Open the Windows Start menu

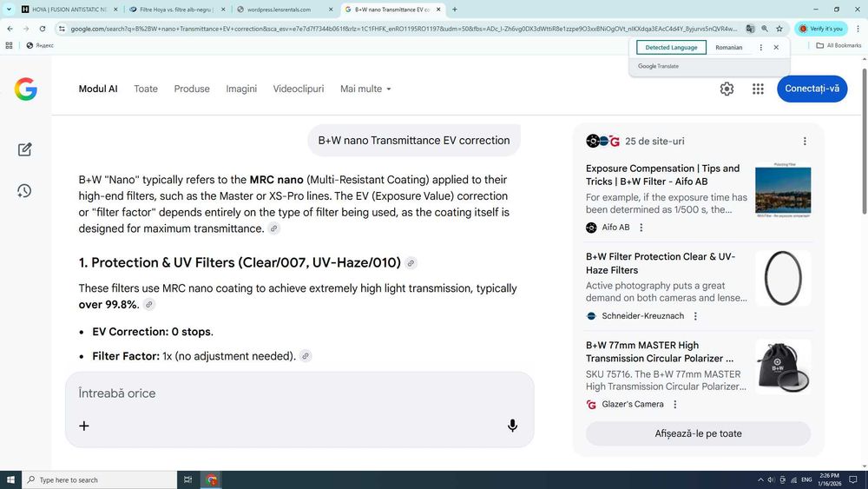click(x=10, y=479)
